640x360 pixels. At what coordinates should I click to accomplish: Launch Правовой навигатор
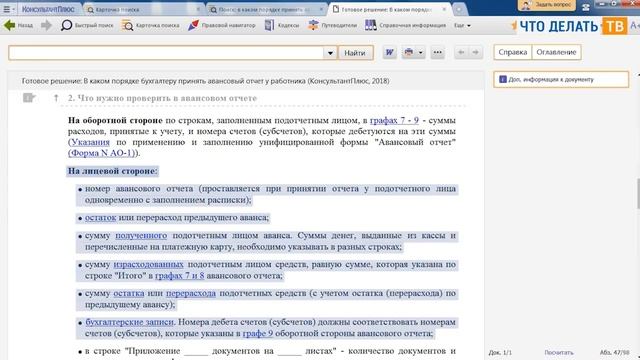pyautogui.click(x=222, y=25)
